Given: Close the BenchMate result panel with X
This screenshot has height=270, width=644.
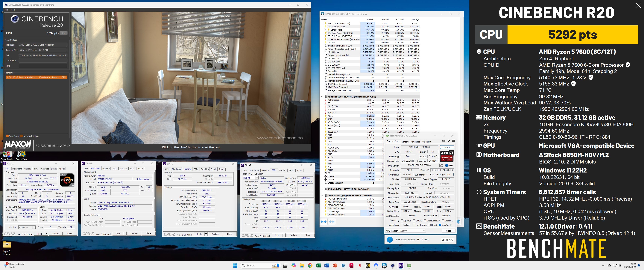Looking at the screenshot, I should coord(638,5).
